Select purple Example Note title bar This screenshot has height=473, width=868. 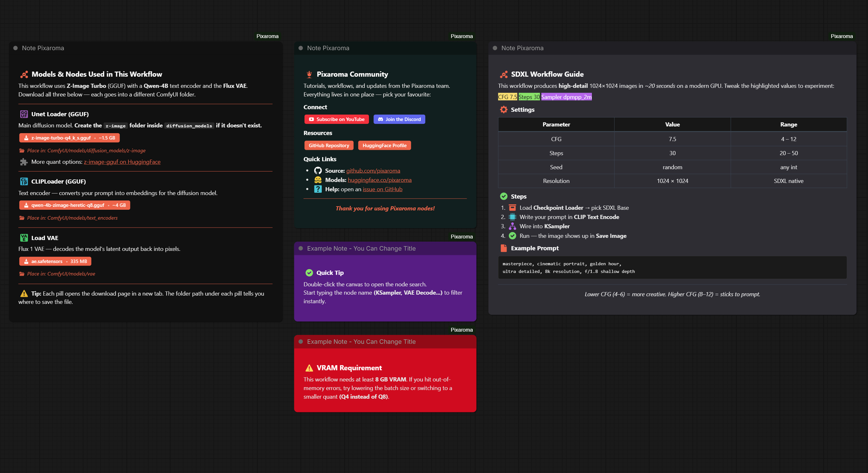(385, 248)
